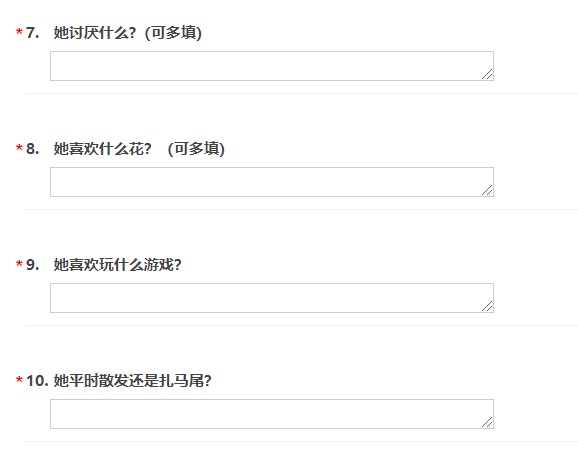Image resolution: width=578 pixels, height=456 pixels.
Task: Click resize grip of question 9 textarea
Action: (x=487, y=306)
